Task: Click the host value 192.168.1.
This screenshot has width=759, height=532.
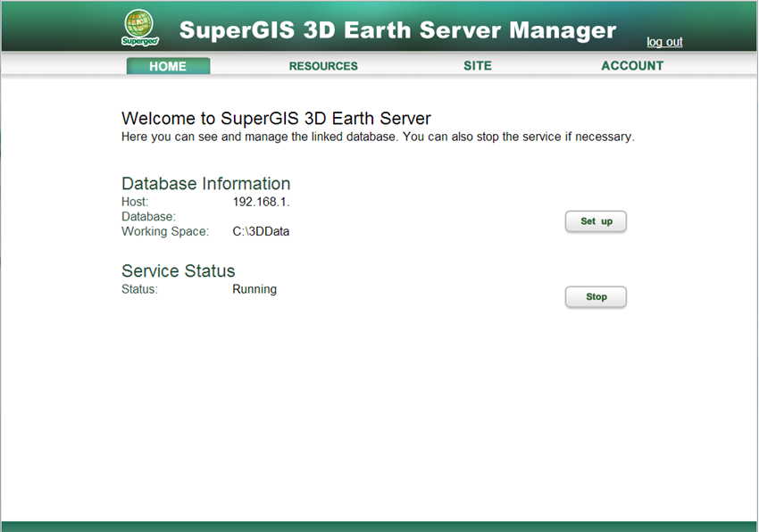Action: [x=261, y=202]
